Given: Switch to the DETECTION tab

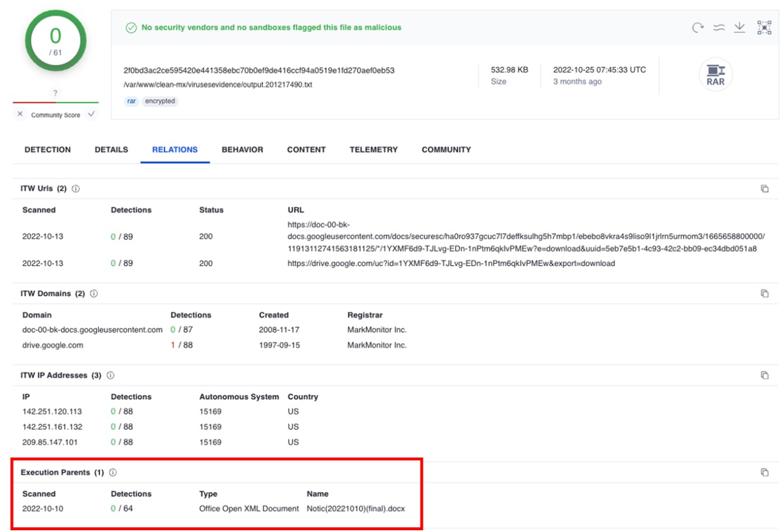Looking at the screenshot, I should pyautogui.click(x=48, y=150).
